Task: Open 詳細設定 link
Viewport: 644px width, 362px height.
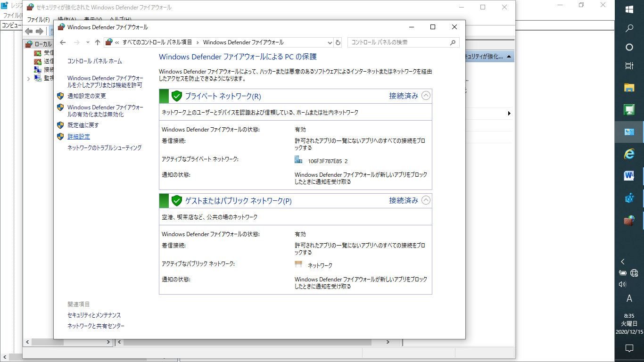Action: (x=79, y=137)
